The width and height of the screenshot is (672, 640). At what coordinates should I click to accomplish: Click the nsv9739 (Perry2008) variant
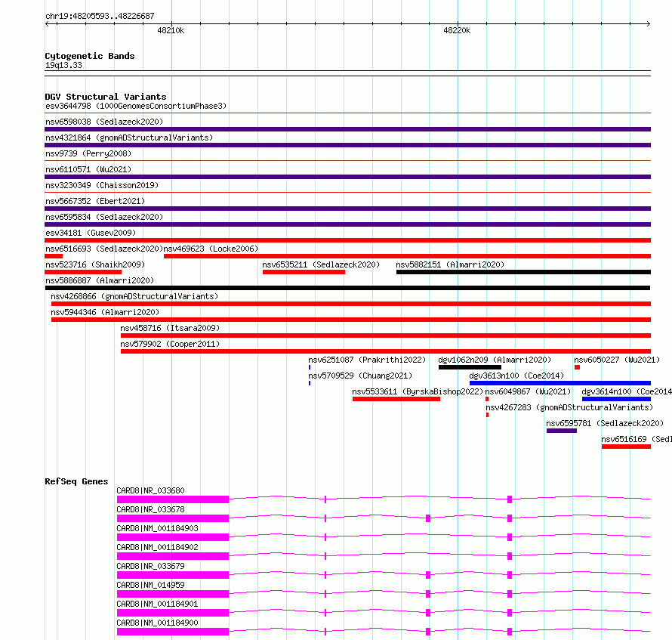88,153
